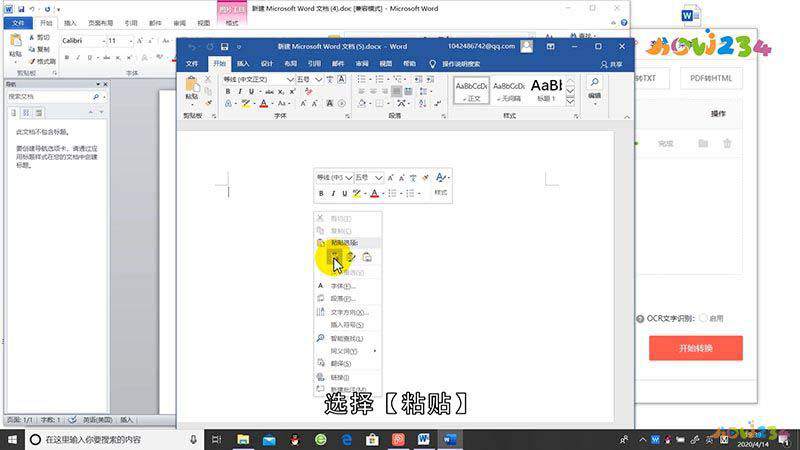
Task: Click grow font icon on the floating mini toolbar
Action: (x=390, y=178)
